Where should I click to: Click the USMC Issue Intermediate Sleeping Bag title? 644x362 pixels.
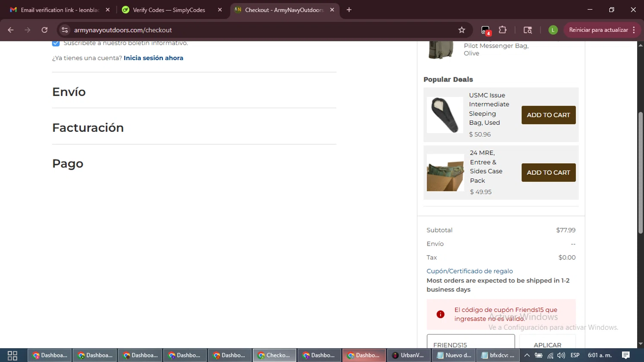(x=489, y=109)
